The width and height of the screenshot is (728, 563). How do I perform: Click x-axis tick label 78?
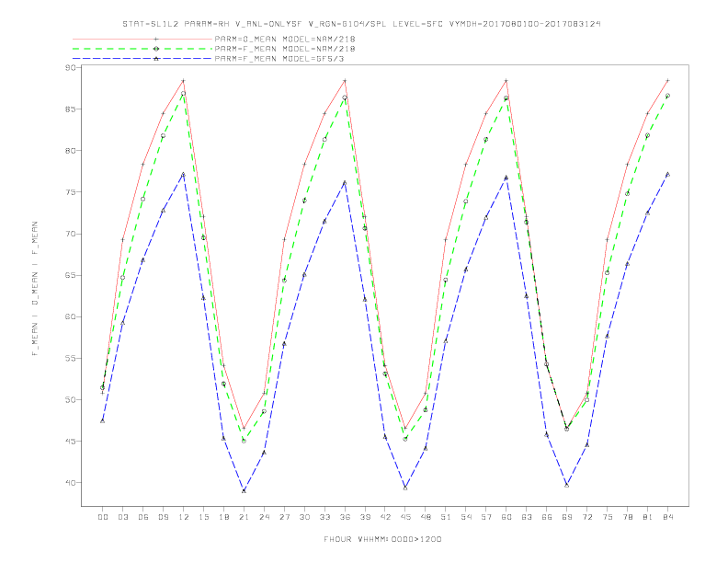click(x=628, y=517)
